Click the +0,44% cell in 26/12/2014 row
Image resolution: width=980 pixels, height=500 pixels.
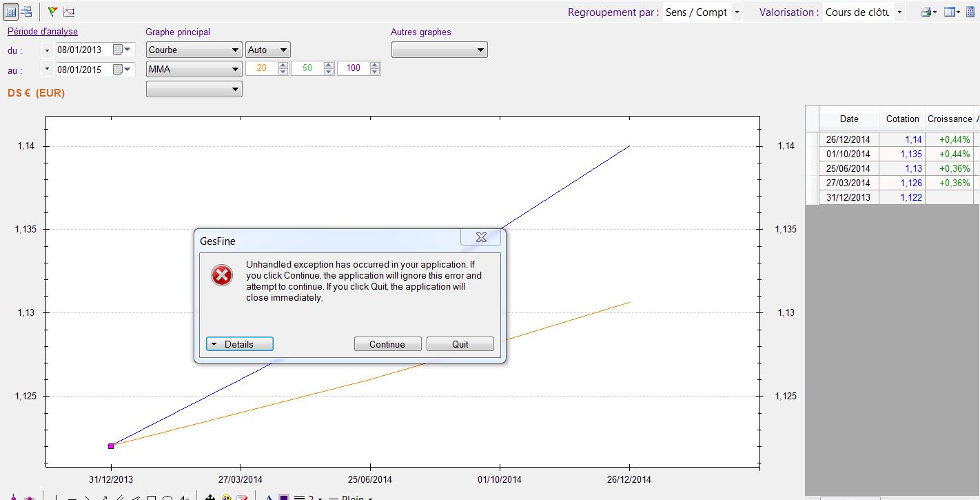(x=950, y=139)
